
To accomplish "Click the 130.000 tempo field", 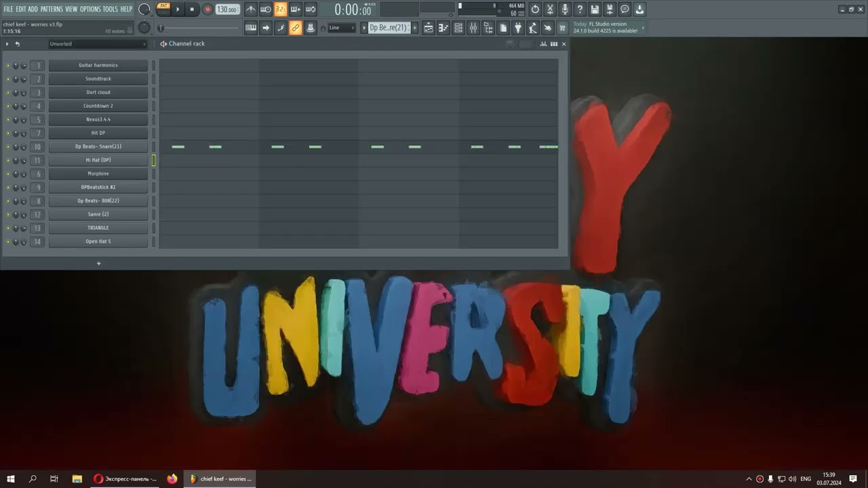I will pyautogui.click(x=227, y=9).
